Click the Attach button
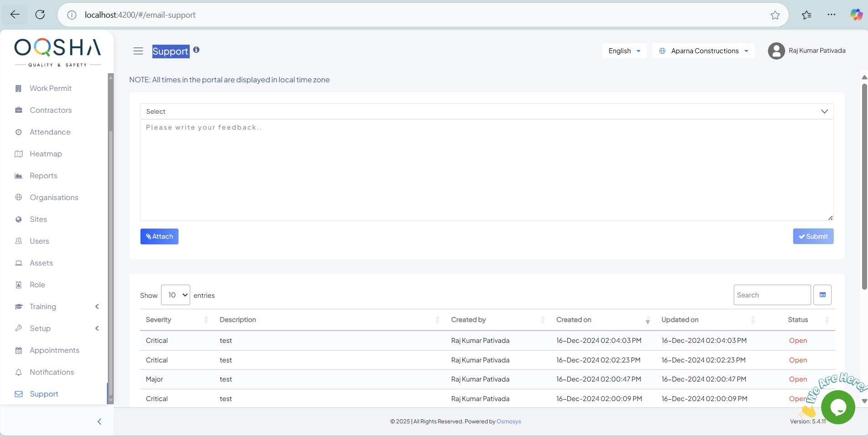Viewport: 868px width, 437px height. click(159, 236)
